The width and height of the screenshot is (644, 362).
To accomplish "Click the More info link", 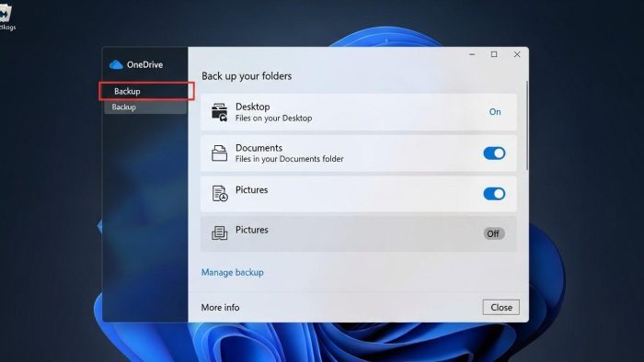I will pyautogui.click(x=220, y=308).
